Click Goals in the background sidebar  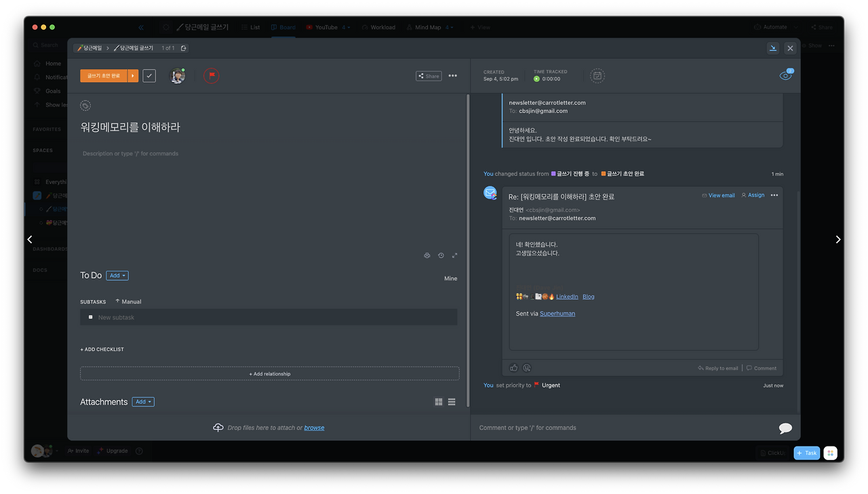(53, 91)
